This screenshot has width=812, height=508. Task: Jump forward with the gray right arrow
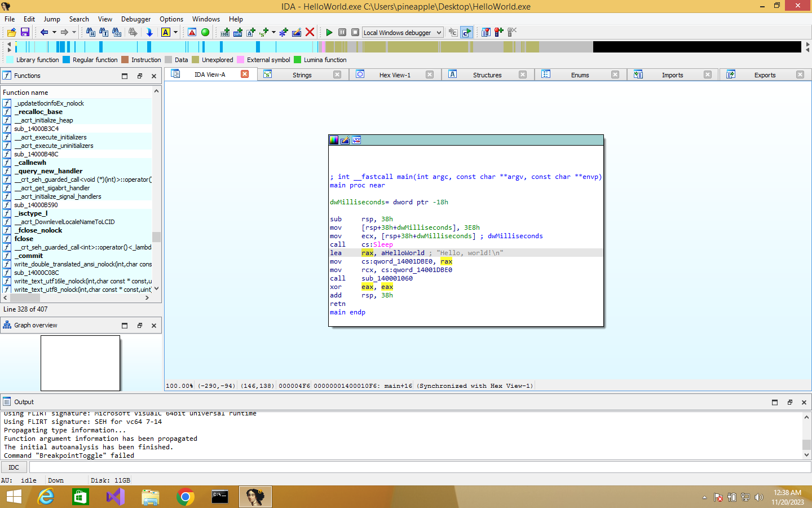(64, 32)
